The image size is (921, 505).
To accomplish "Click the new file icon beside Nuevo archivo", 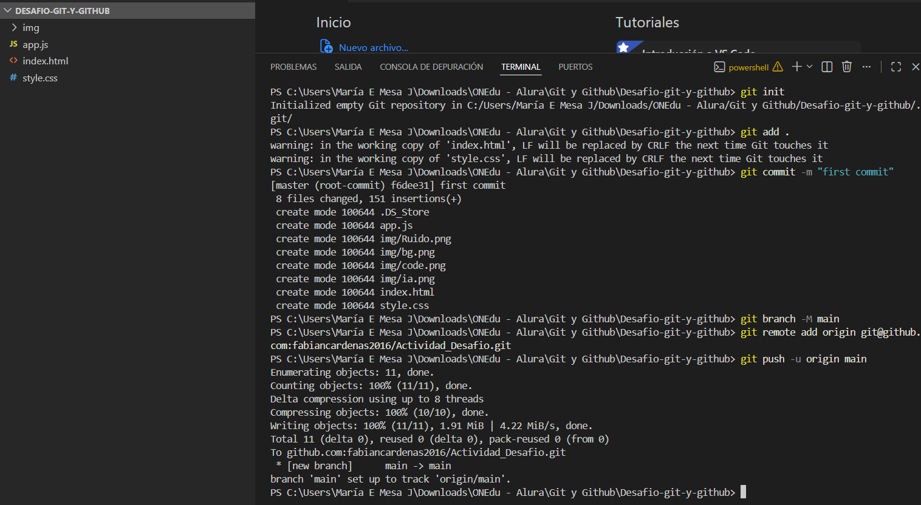I will click(326, 46).
